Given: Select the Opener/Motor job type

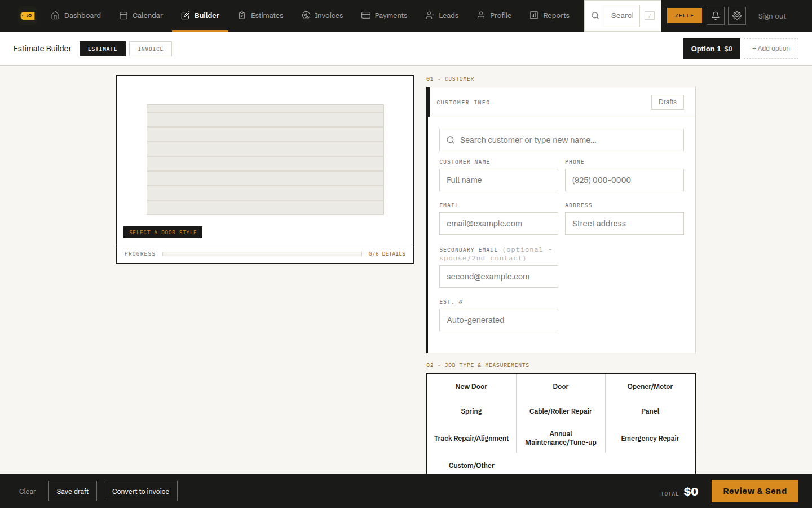Looking at the screenshot, I should (650, 387).
